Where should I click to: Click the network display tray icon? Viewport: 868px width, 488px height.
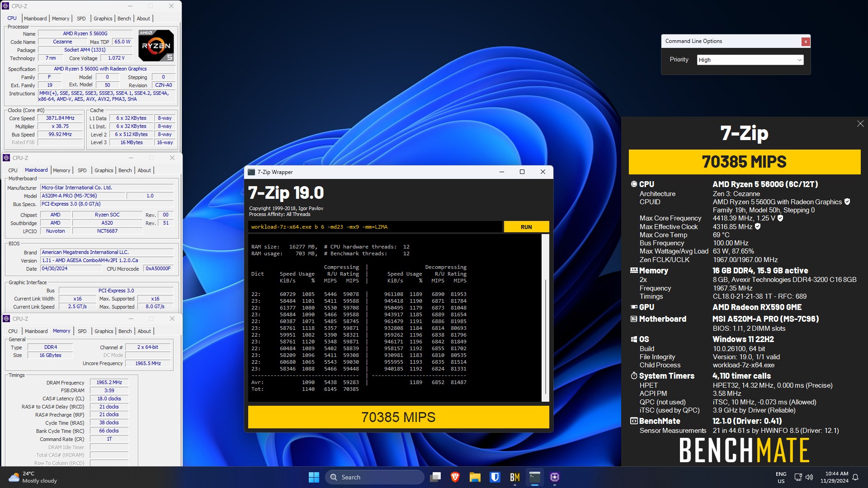(x=798, y=477)
